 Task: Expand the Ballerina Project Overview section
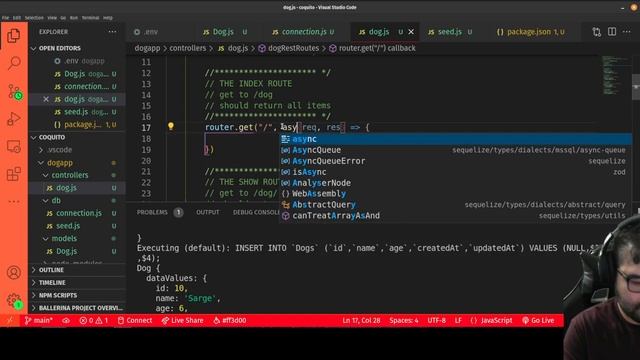[x=77, y=308]
